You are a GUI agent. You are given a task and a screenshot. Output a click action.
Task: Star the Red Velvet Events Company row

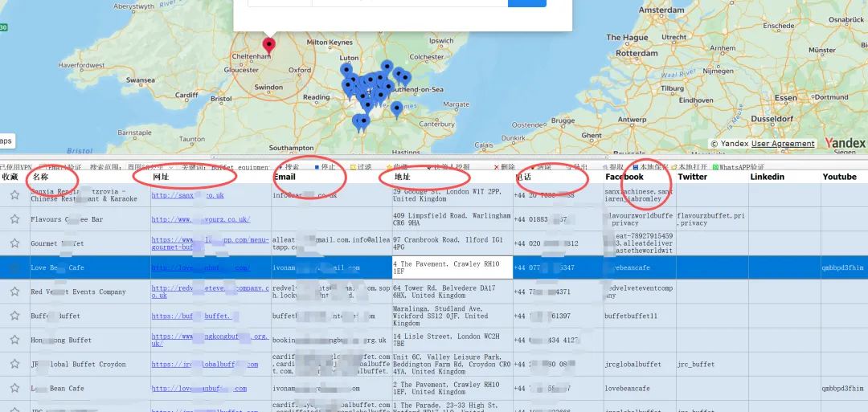pyautogui.click(x=14, y=292)
